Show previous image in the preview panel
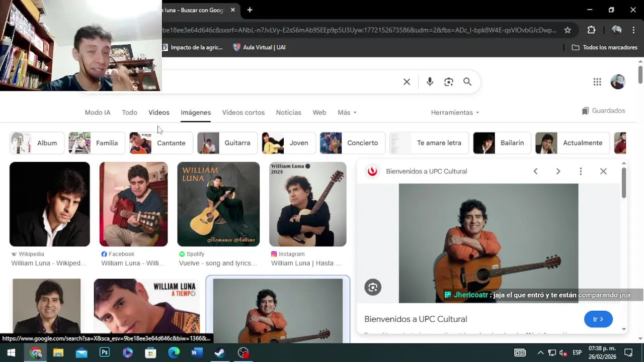Viewport: 644px width, 362px height. point(535,171)
